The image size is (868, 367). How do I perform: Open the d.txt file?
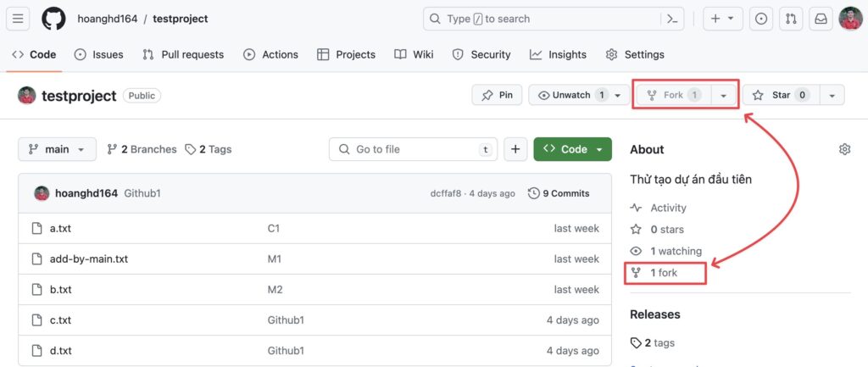61,350
